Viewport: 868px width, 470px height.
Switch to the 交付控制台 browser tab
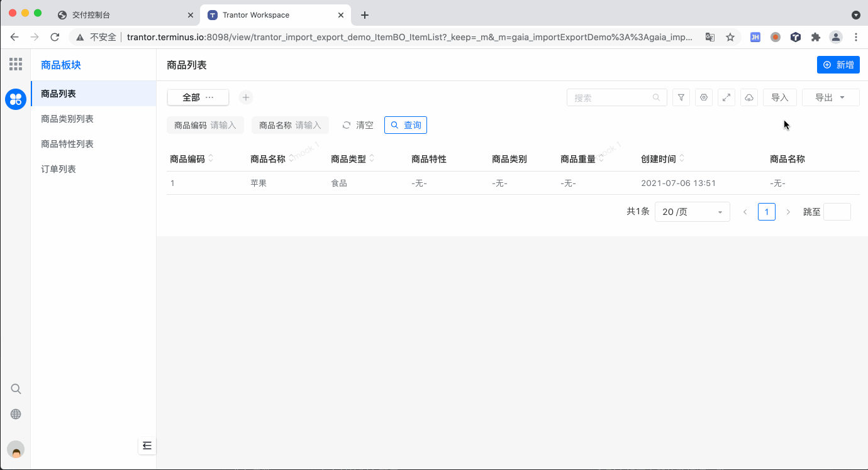pyautogui.click(x=125, y=15)
